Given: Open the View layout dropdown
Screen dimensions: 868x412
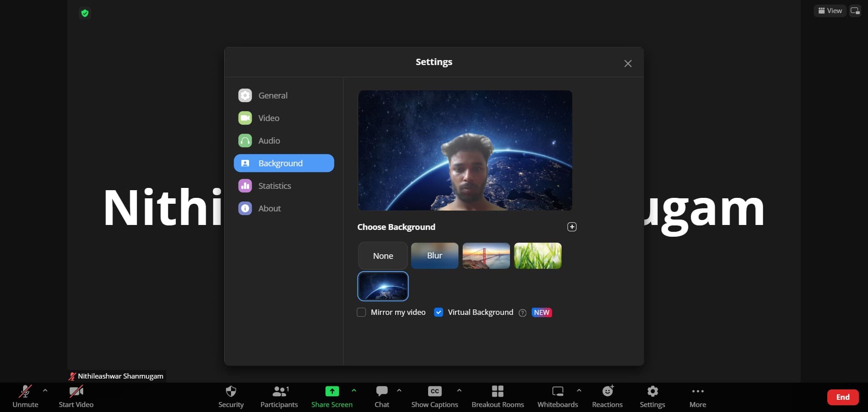Looking at the screenshot, I should tap(830, 11).
